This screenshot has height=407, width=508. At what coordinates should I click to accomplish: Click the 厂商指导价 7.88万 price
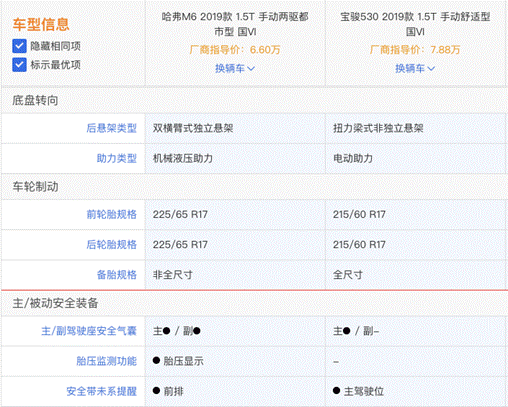[415, 50]
